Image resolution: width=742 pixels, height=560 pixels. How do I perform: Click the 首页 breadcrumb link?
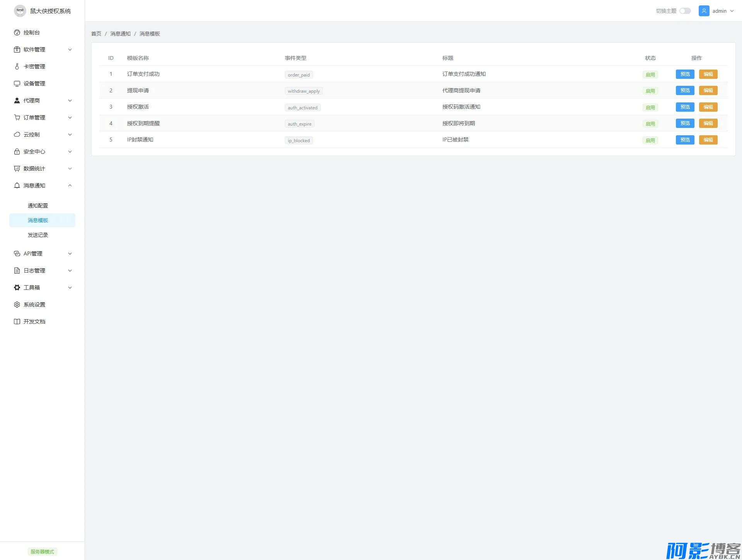96,34
